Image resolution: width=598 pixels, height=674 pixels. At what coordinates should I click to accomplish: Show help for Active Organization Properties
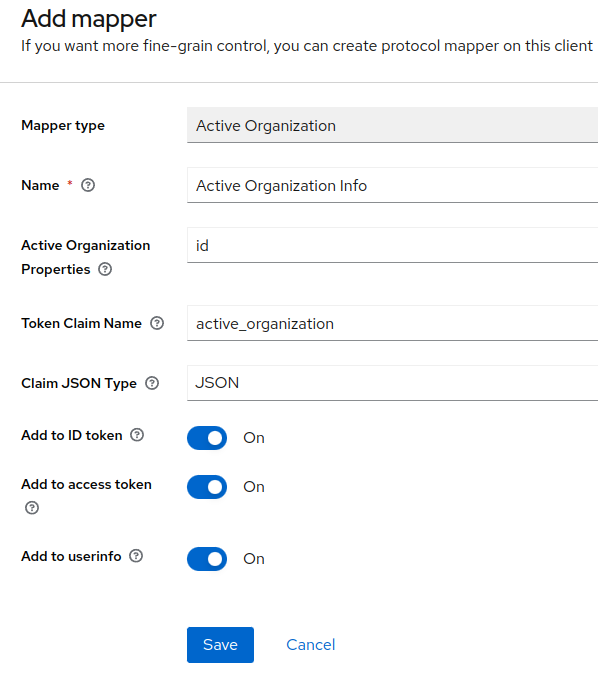[x=105, y=269]
